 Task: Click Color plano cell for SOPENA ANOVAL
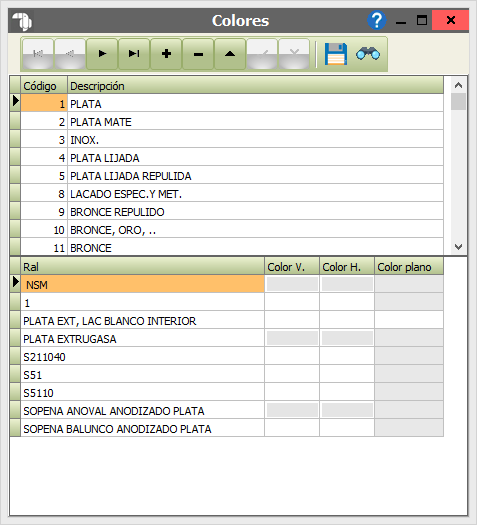click(409, 410)
